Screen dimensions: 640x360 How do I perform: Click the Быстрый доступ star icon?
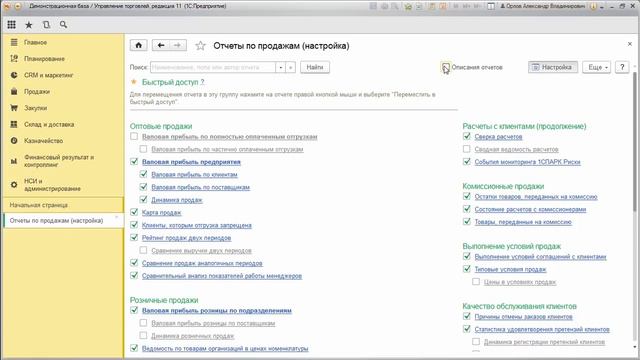[133, 82]
